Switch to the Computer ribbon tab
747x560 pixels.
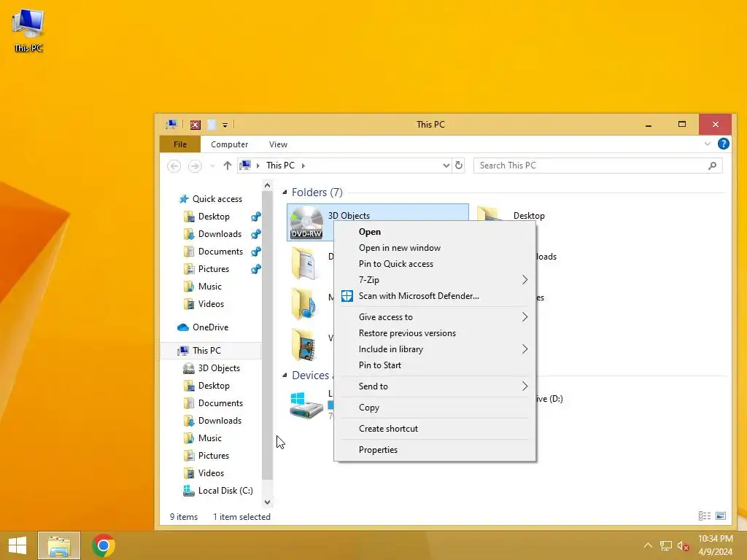pyautogui.click(x=229, y=144)
